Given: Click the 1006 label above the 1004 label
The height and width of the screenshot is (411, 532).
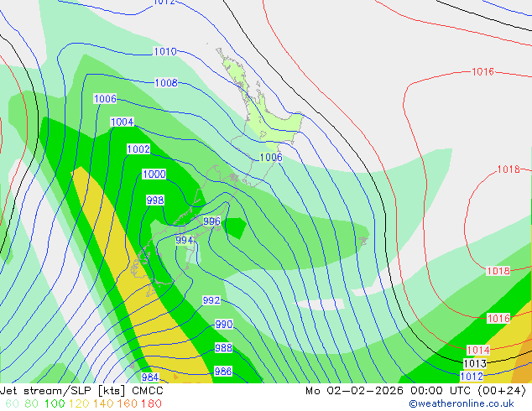Looking at the screenshot, I should pos(105,99).
